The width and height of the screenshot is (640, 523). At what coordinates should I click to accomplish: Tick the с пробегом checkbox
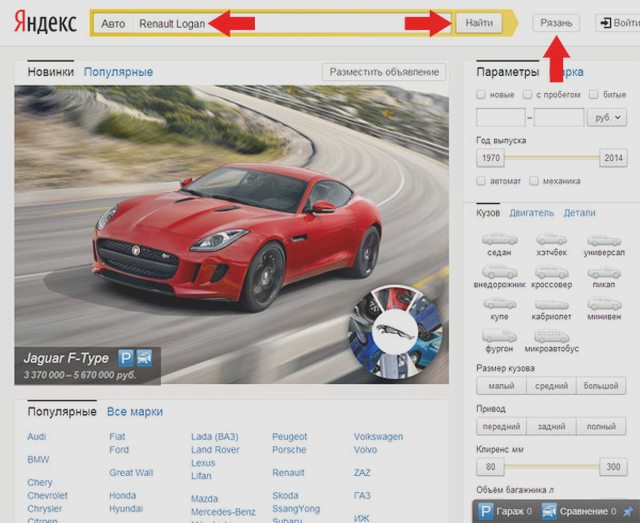tap(527, 95)
